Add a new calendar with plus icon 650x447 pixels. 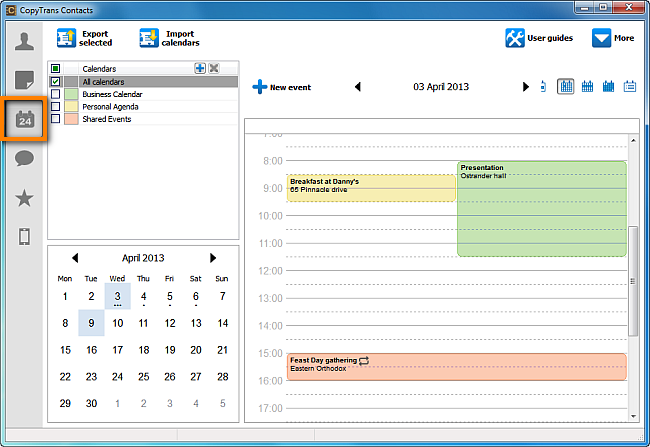point(200,68)
